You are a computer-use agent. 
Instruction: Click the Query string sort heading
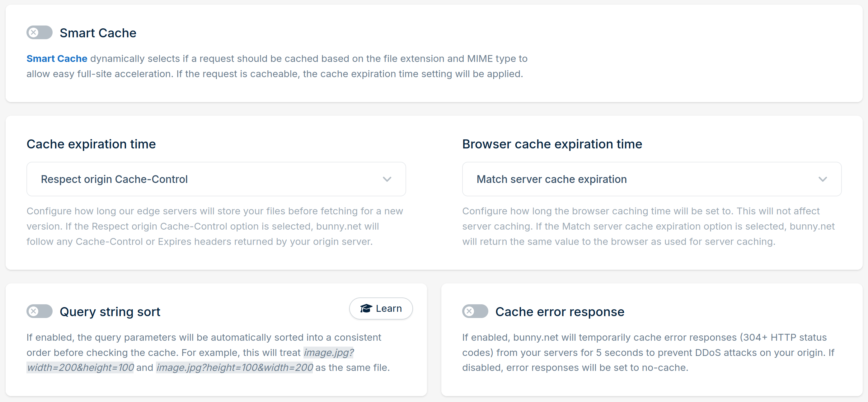coord(110,312)
